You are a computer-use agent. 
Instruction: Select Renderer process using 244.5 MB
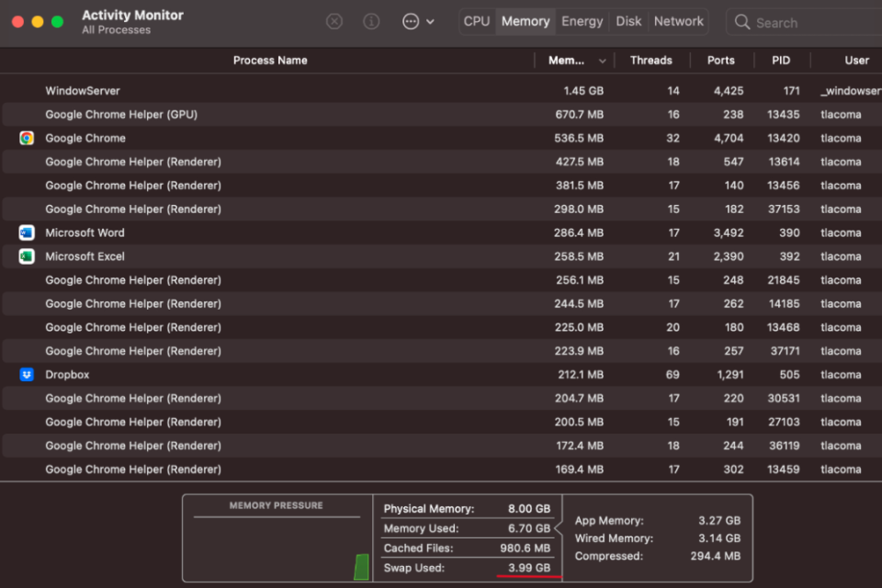point(441,303)
